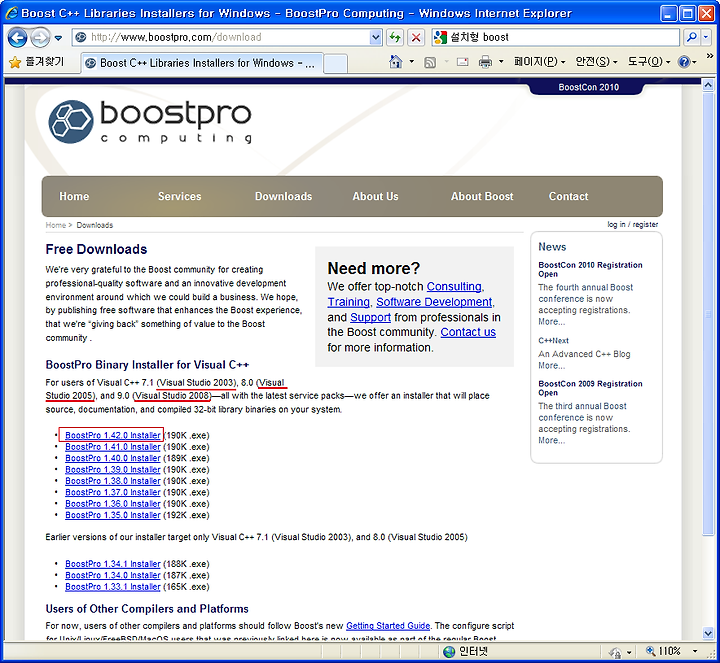Viewport: 720px width, 663px height.
Task: Click the green Refresh page icon
Action: click(395, 37)
